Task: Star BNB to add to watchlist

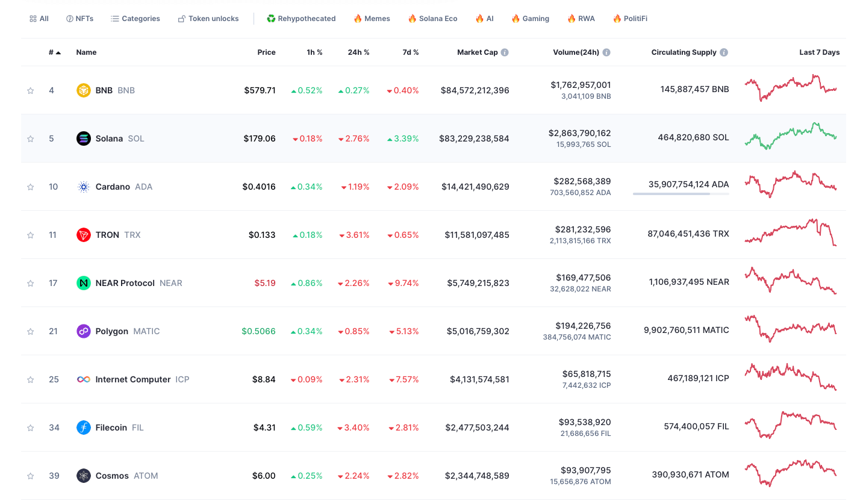Action: (30, 90)
